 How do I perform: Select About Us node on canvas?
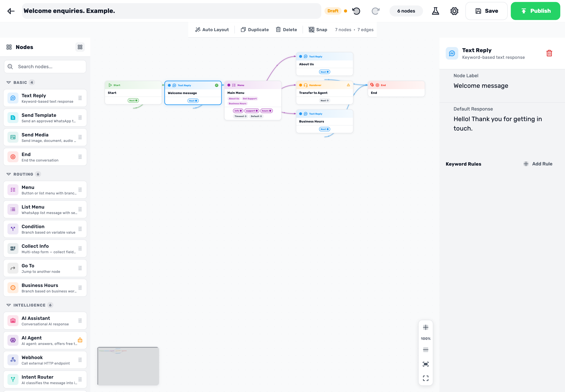[324, 64]
